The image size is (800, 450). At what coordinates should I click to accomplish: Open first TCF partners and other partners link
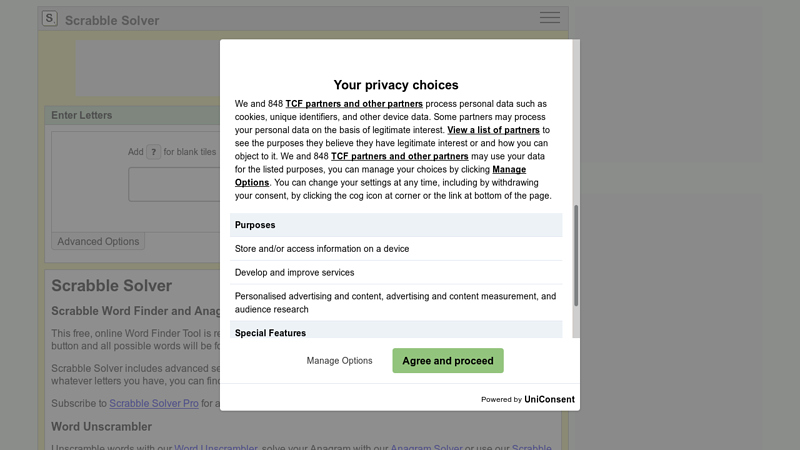(x=354, y=104)
